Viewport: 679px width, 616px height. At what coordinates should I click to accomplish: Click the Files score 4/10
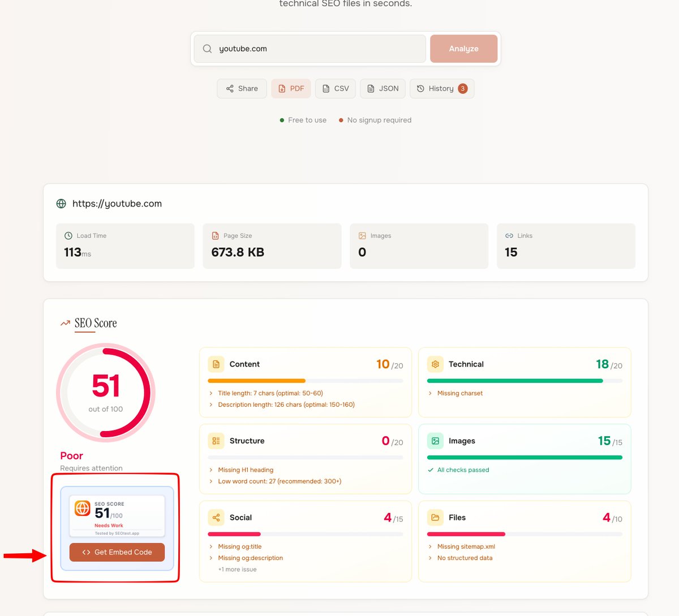click(x=612, y=518)
